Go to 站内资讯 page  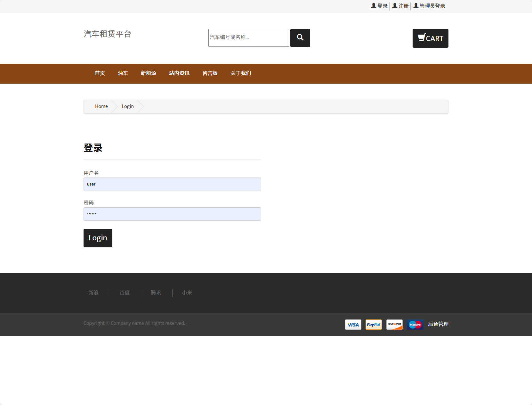(x=179, y=73)
